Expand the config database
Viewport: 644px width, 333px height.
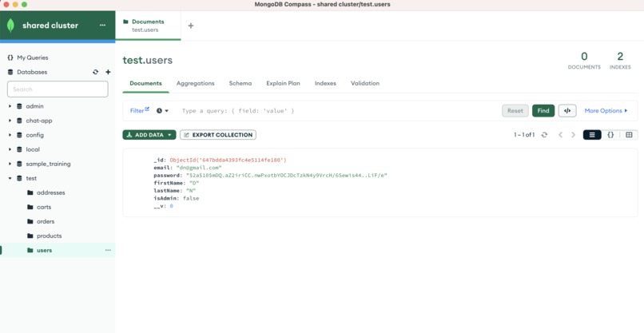tap(10, 135)
